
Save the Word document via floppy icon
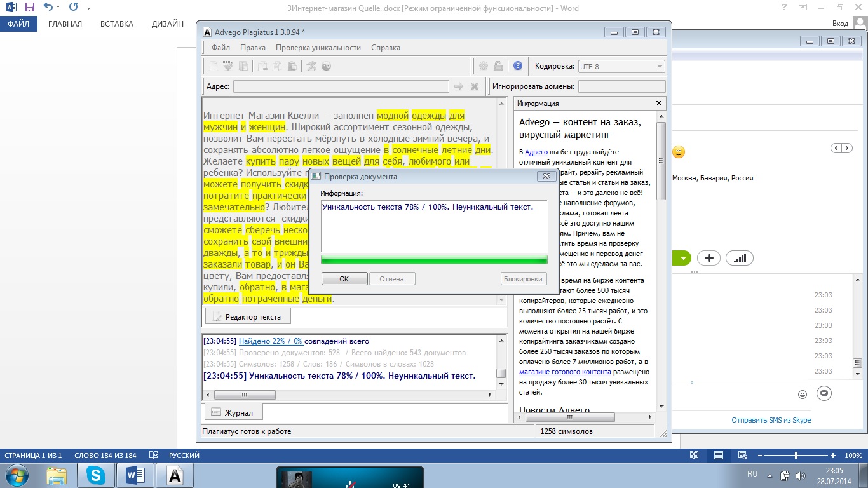(x=29, y=8)
